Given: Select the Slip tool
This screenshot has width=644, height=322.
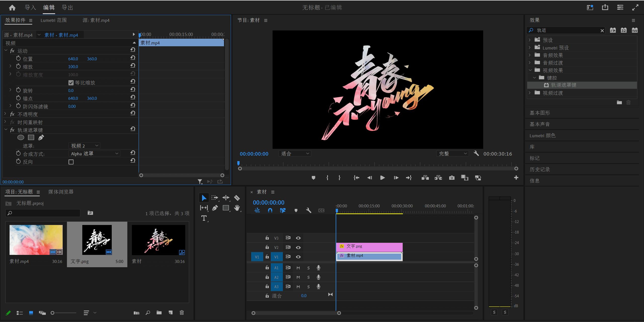Looking at the screenshot, I should click(x=204, y=208).
